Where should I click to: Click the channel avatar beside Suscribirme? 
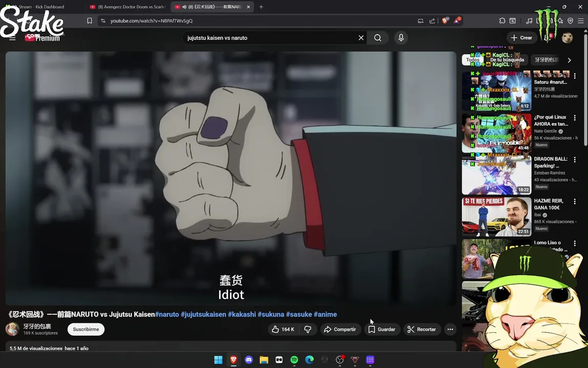tap(12, 329)
